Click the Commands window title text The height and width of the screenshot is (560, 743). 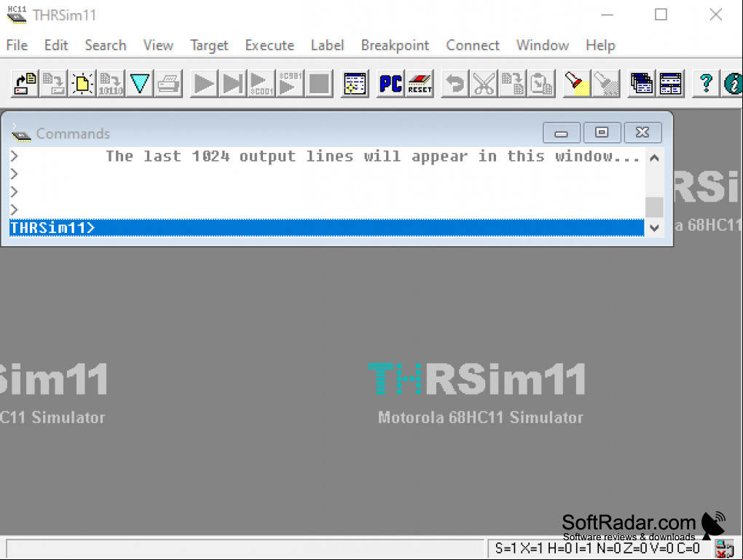coord(73,134)
